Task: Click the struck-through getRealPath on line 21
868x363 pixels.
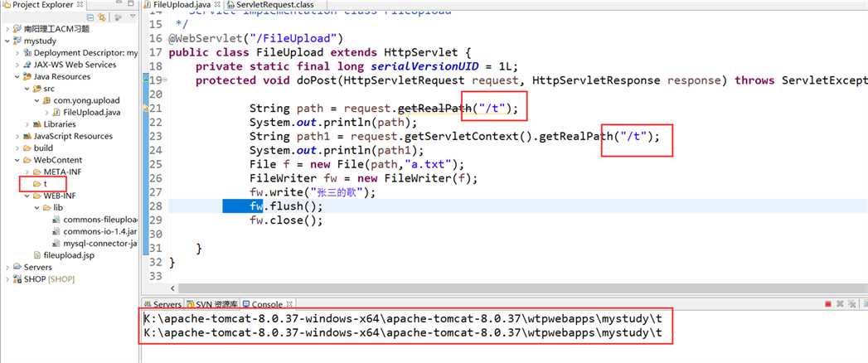Action: tap(434, 109)
